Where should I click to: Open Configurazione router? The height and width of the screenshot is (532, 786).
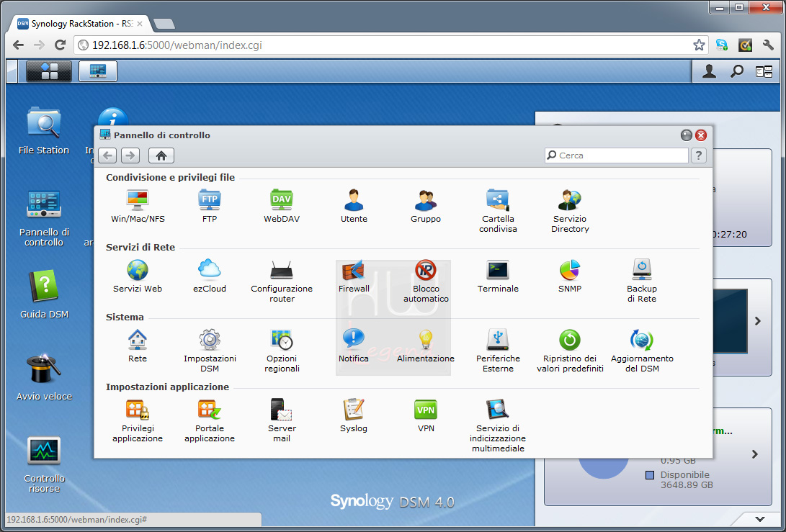282,281
